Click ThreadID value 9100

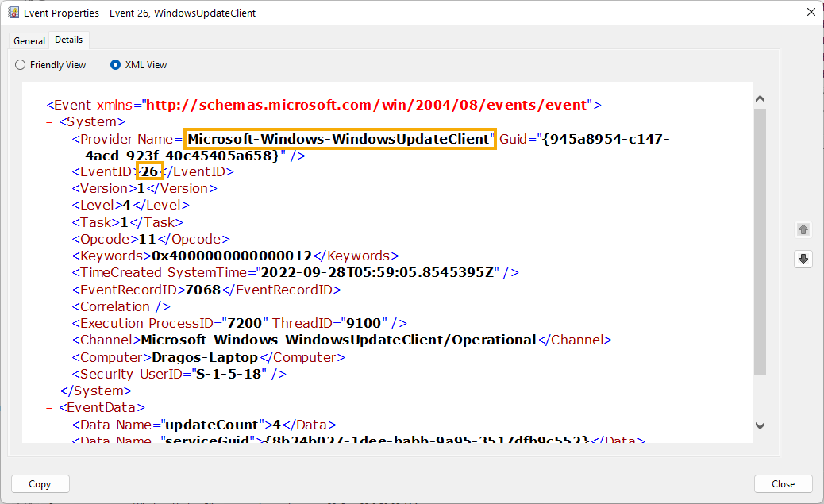point(364,323)
